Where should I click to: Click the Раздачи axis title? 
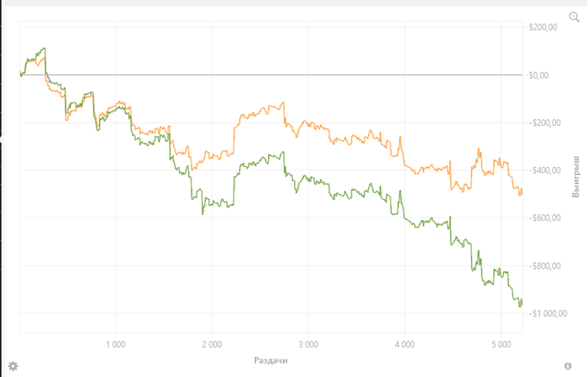[272, 360]
